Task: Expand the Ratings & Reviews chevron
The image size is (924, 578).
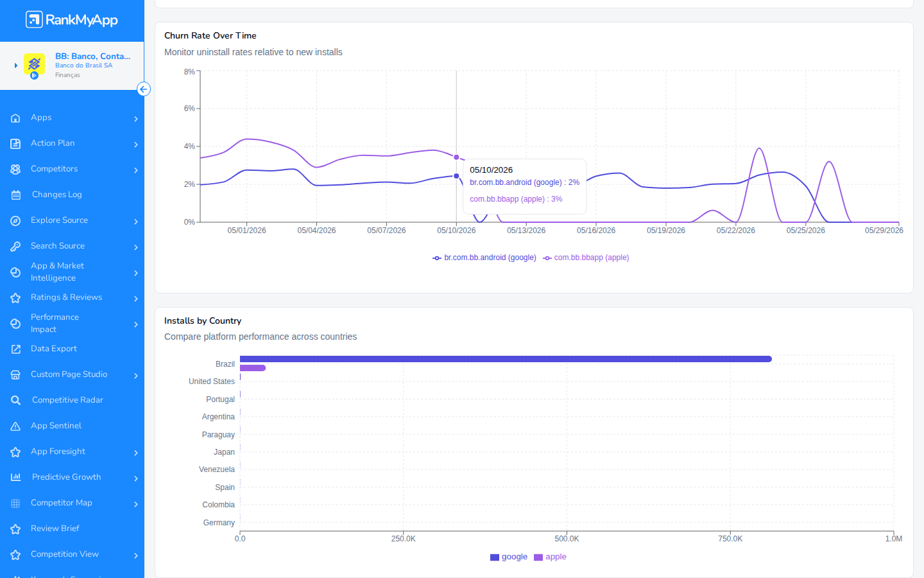Action: (x=136, y=299)
